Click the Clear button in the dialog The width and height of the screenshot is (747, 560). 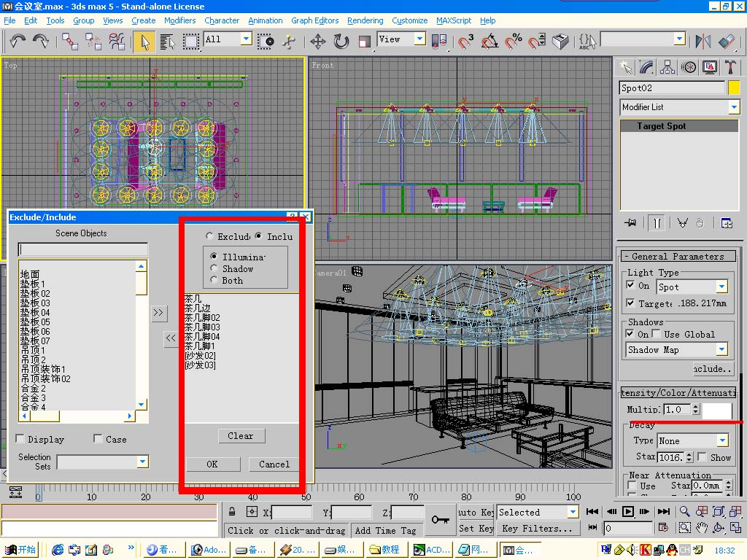pyautogui.click(x=241, y=436)
